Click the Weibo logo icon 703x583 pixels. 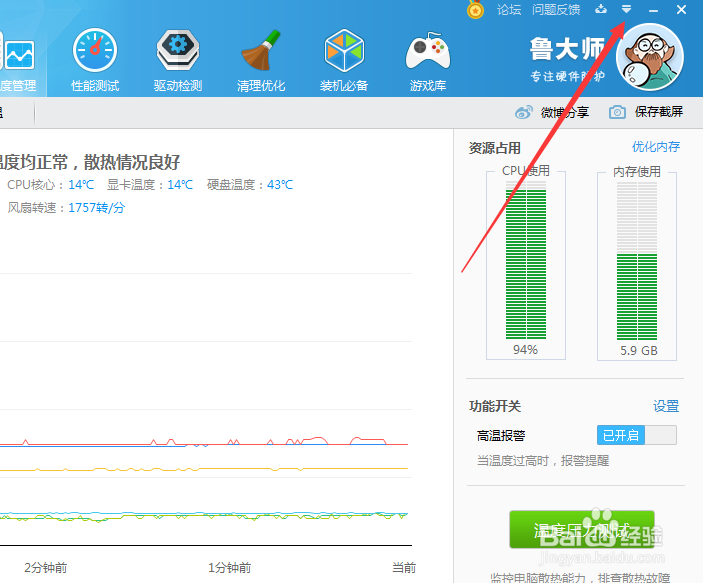523,112
